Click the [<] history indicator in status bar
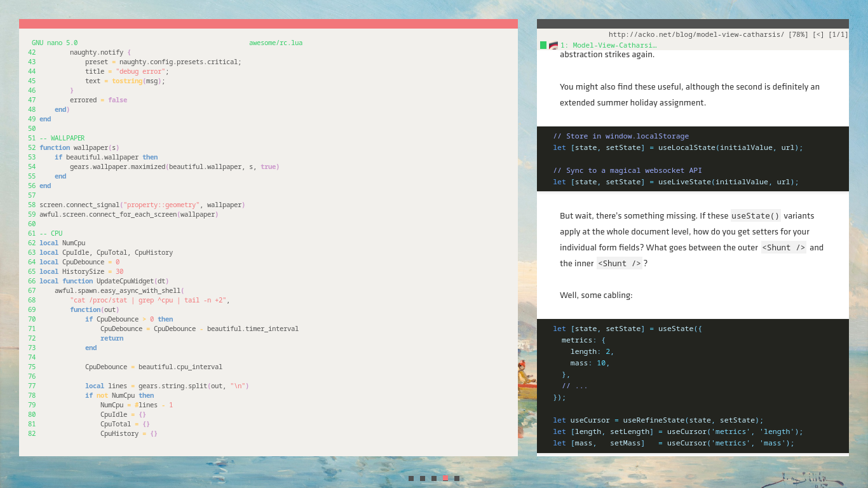 (818, 34)
